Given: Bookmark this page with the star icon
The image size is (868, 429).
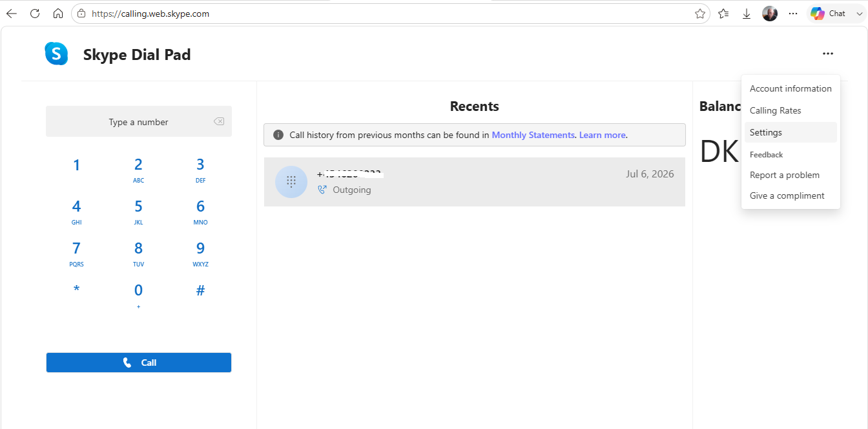Looking at the screenshot, I should 700,14.
